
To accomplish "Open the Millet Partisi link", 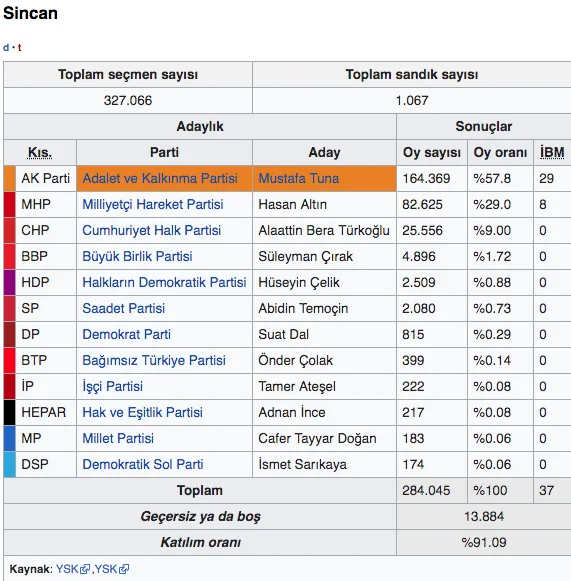I will [118, 438].
